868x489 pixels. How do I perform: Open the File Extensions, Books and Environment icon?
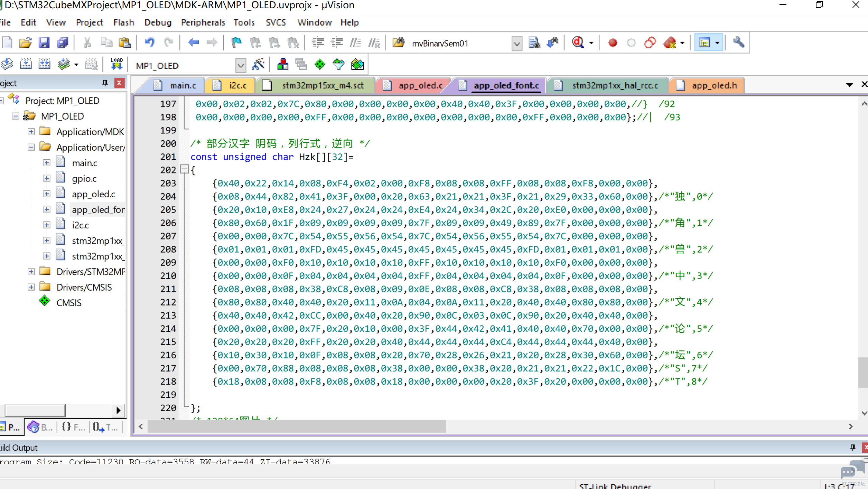click(x=283, y=64)
